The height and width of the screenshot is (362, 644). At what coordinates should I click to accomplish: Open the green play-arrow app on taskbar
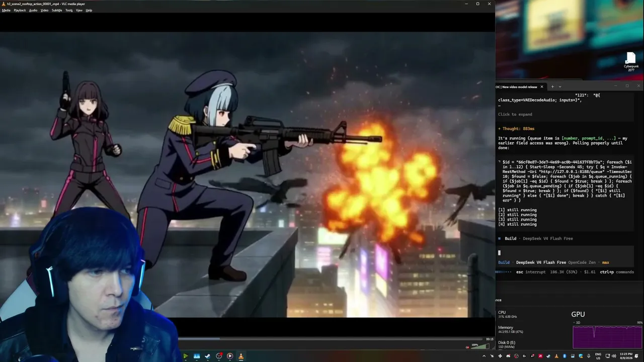186,356
